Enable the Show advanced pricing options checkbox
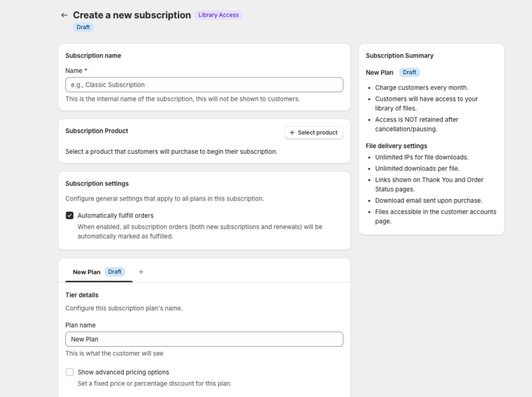 70,372
